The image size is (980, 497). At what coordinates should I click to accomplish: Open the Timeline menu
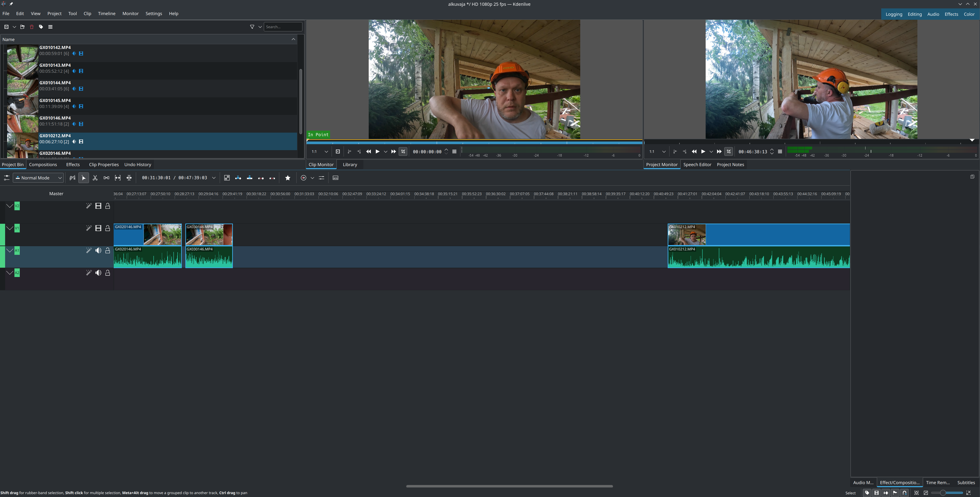pyautogui.click(x=107, y=14)
